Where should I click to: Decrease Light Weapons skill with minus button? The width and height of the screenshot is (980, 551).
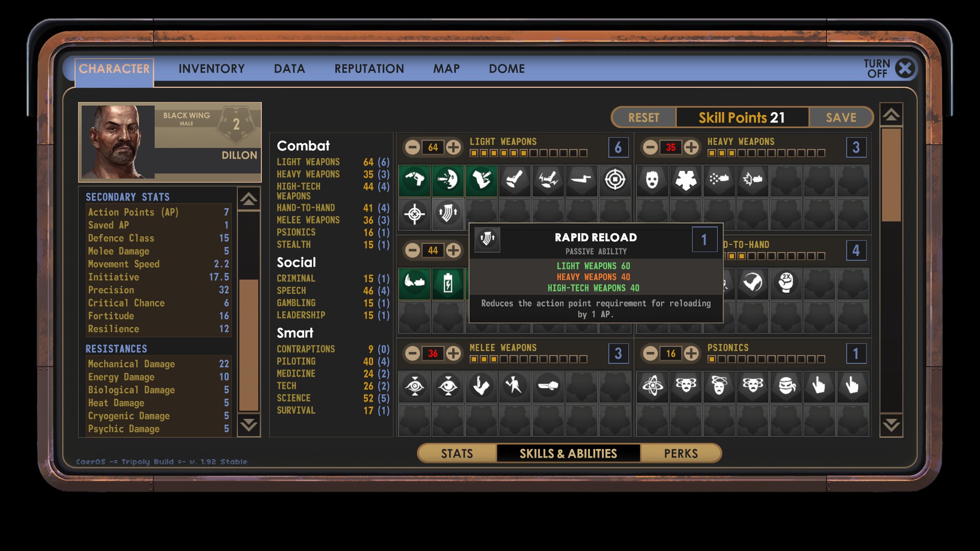[412, 147]
